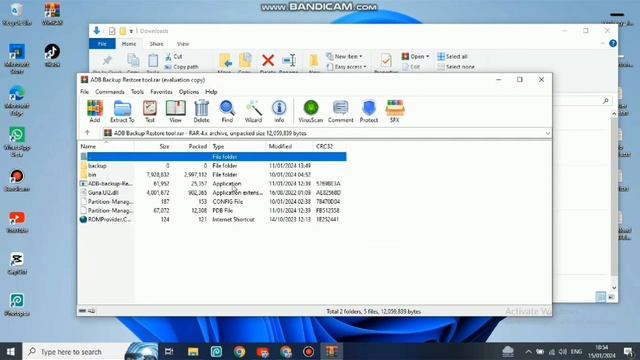Click the Add toolbar icon in WinRAR
The width and height of the screenshot is (640, 360).
[x=95, y=111]
